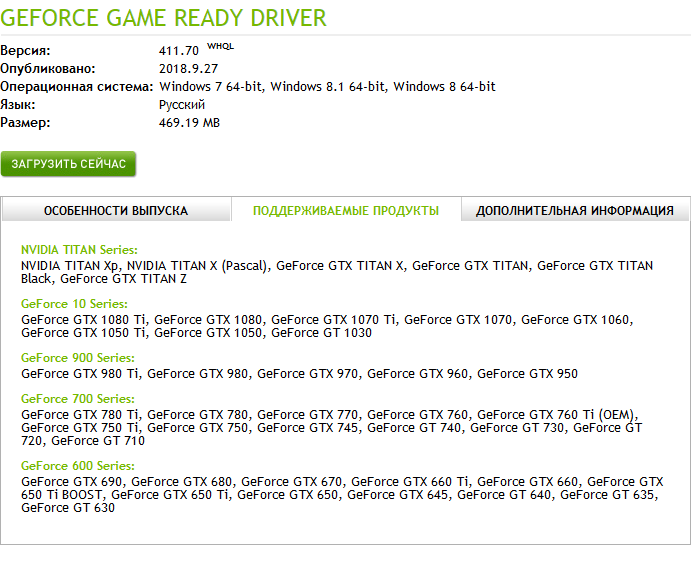691x581 pixels.
Task: Click the operating system list with Windows 7 64-bit
Action: (x=327, y=86)
